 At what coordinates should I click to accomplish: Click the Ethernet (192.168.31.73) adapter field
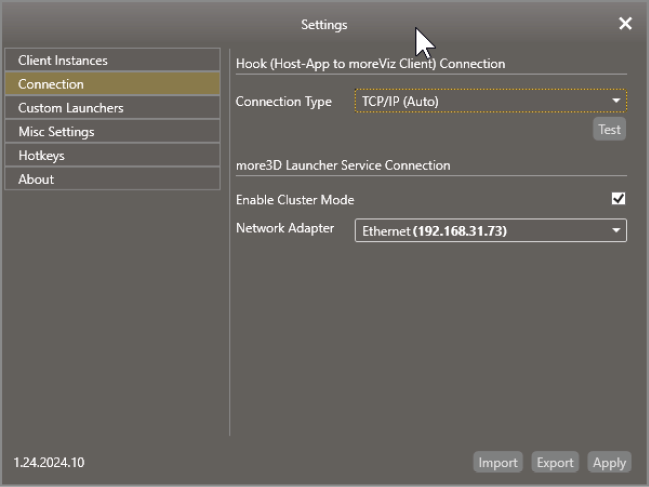click(x=490, y=230)
